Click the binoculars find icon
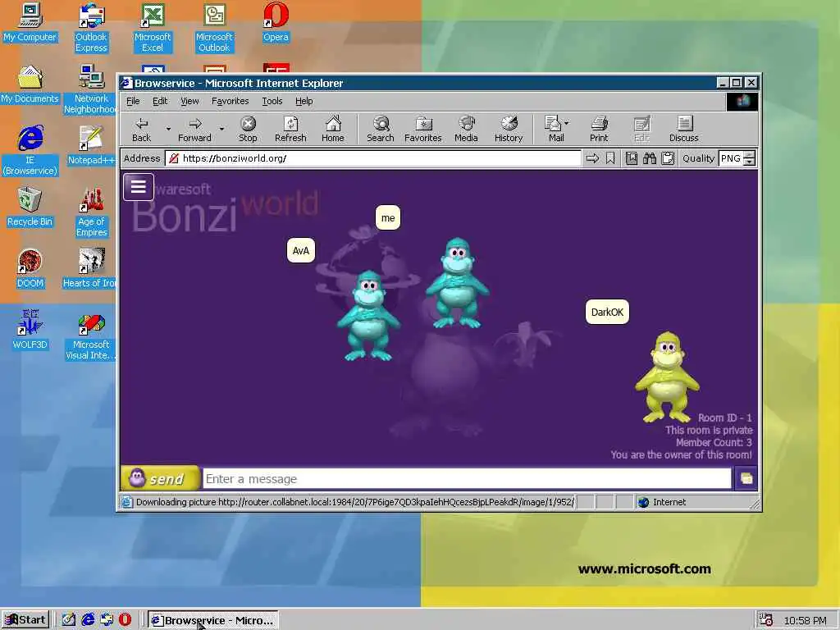This screenshot has width=840, height=630. [650, 158]
